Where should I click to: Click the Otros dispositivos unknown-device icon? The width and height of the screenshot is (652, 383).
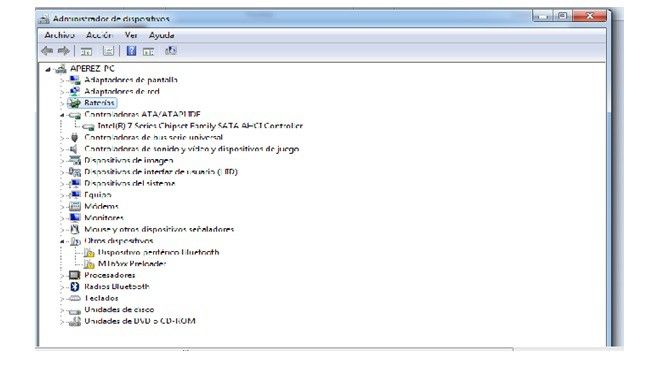(75, 241)
